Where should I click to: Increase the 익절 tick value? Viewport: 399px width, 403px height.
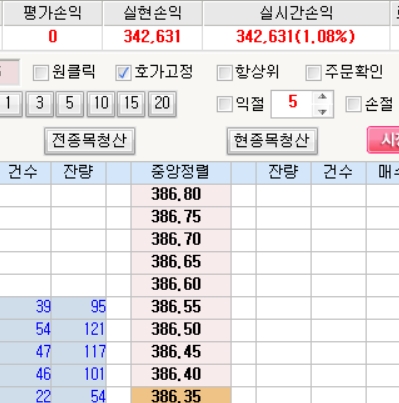322,97
